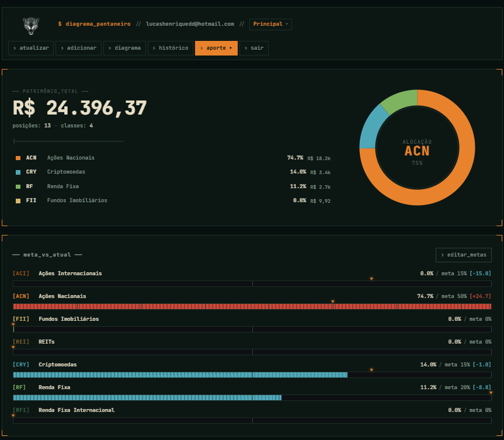Click the target marker on Ações Internacionais bar

[x=371, y=279]
